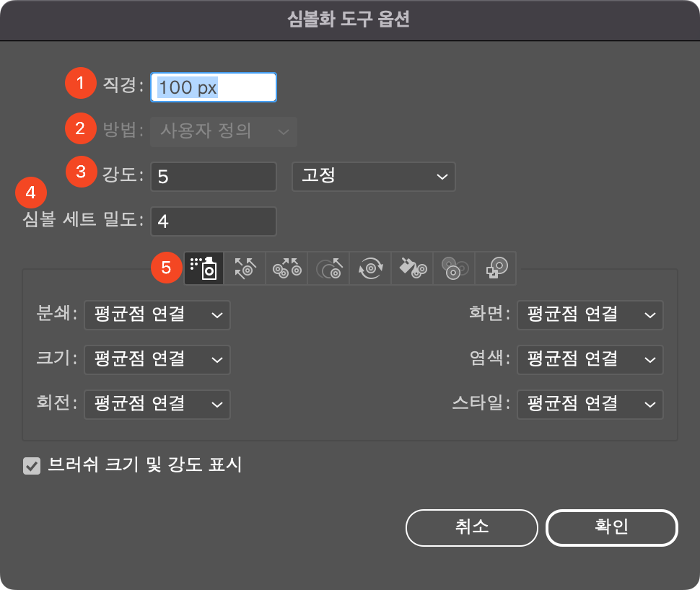Select the Symbol Shifter tool icon
The image size is (700, 590).
point(244,268)
